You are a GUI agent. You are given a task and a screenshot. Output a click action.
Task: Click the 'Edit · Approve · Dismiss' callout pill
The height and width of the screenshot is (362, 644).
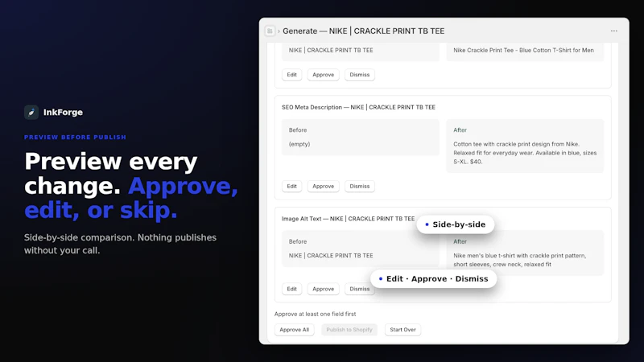434,278
